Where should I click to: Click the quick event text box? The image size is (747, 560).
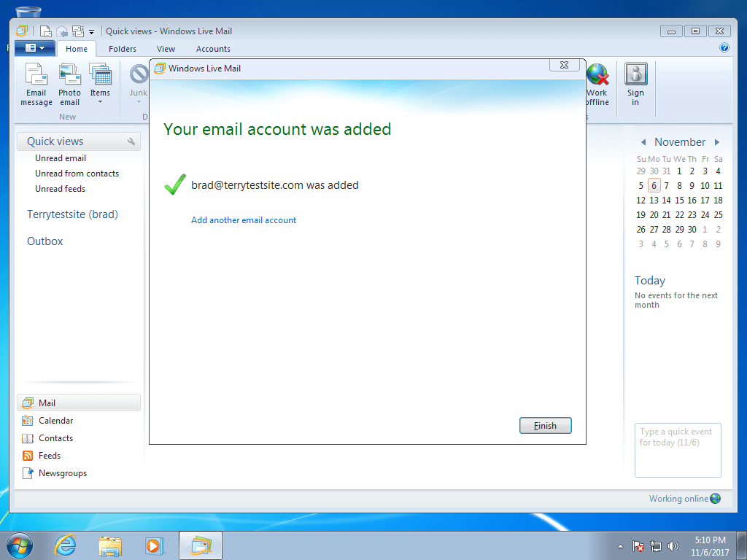pos(678,450)
